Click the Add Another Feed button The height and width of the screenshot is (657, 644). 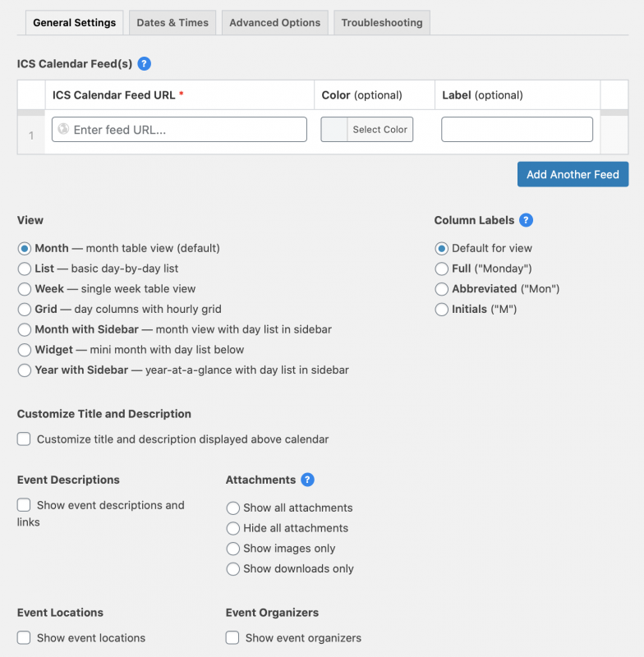573,174
